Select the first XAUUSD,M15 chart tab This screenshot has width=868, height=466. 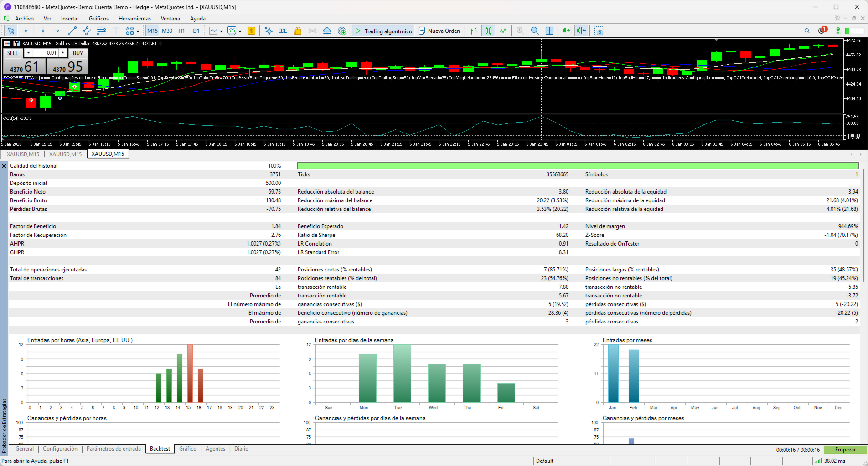click(23, 154)
